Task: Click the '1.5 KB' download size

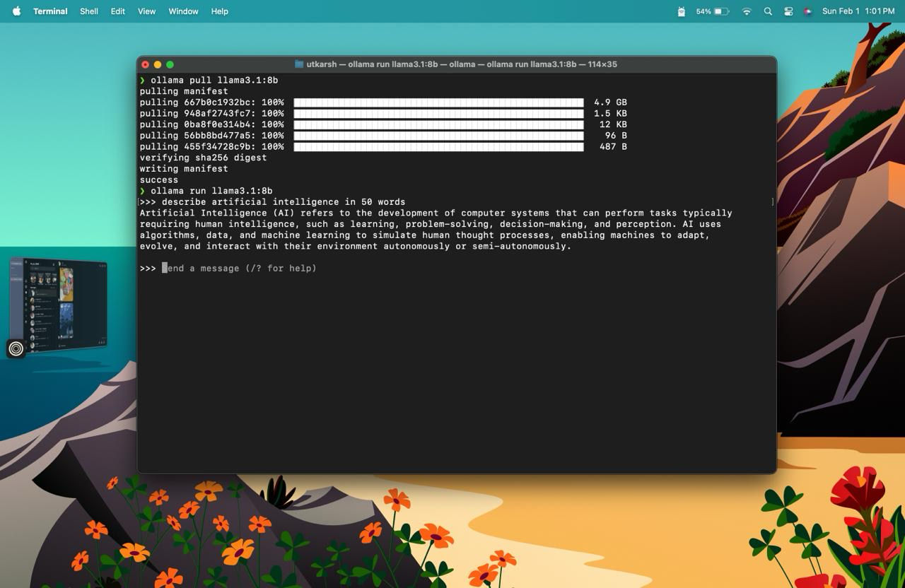Action: click(610, 114)
